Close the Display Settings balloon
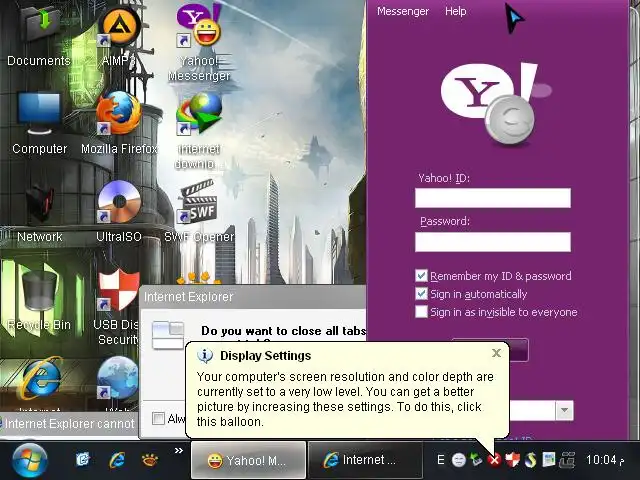Screen dimensions: 640x480 496,353
